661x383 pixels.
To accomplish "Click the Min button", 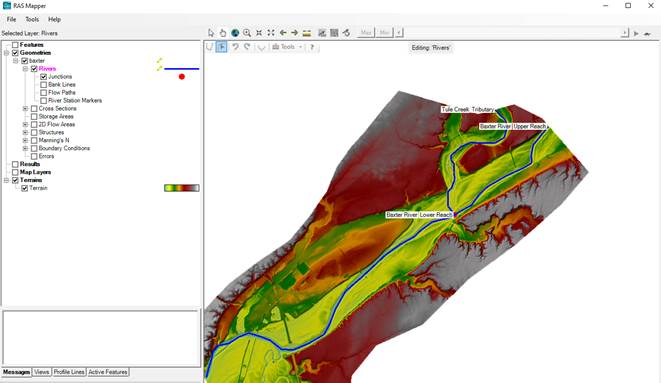I will (384, 32).
